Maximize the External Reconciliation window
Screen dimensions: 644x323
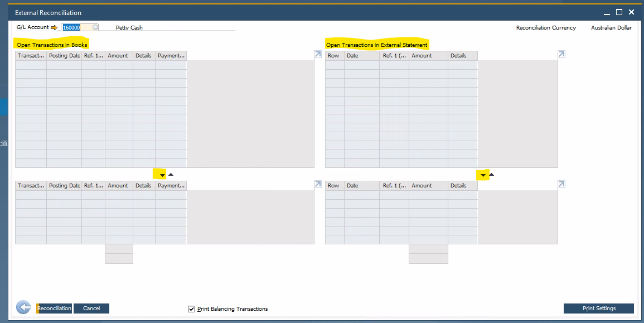pos(619,12)
